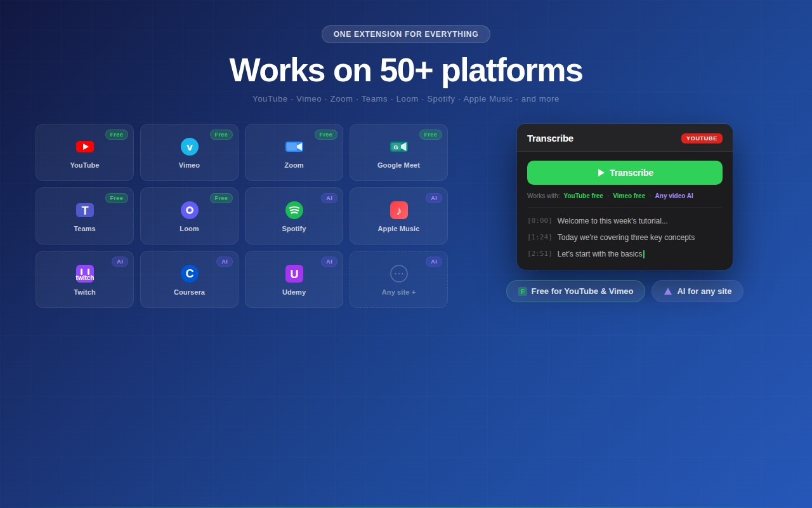The height and width of the screenshot is (508, 812).
Task: Click the Teams logo icon
Action: point(85,210)
